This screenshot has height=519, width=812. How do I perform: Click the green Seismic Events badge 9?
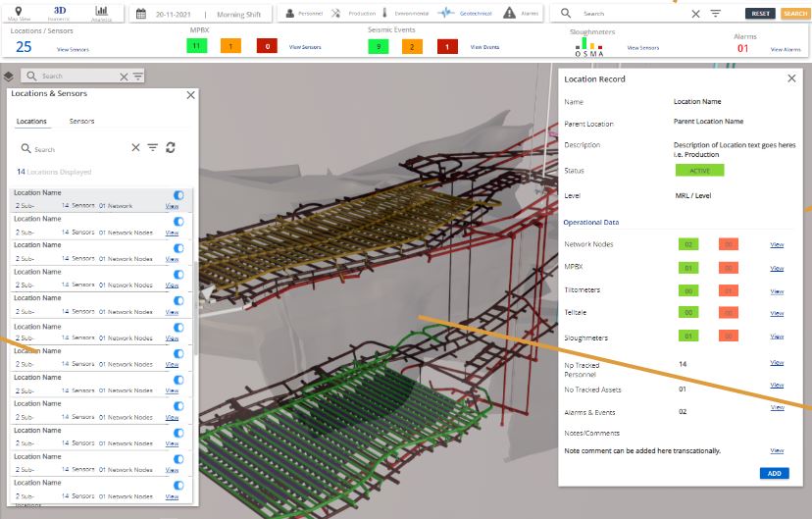[379, 47]
